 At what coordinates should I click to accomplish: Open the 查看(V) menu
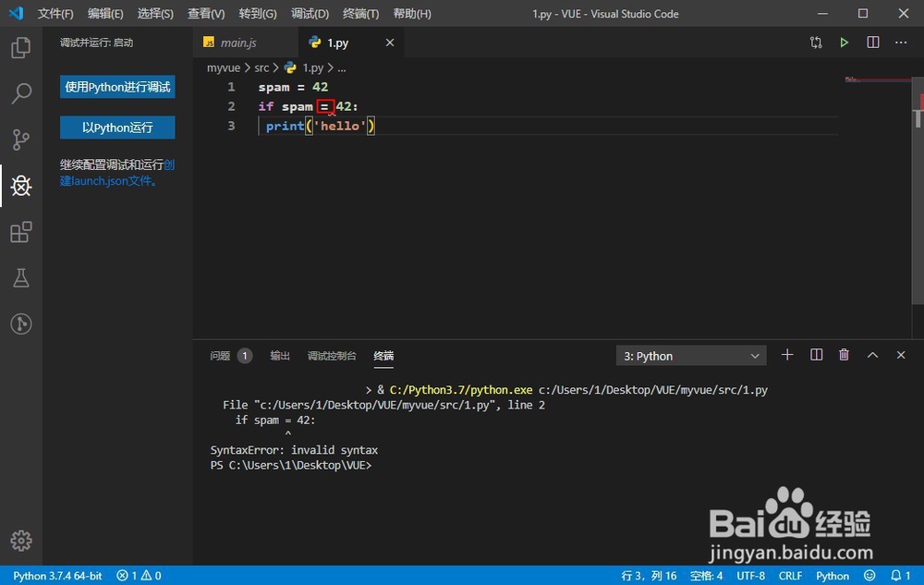pyautogui.click(x=206, y=14)
